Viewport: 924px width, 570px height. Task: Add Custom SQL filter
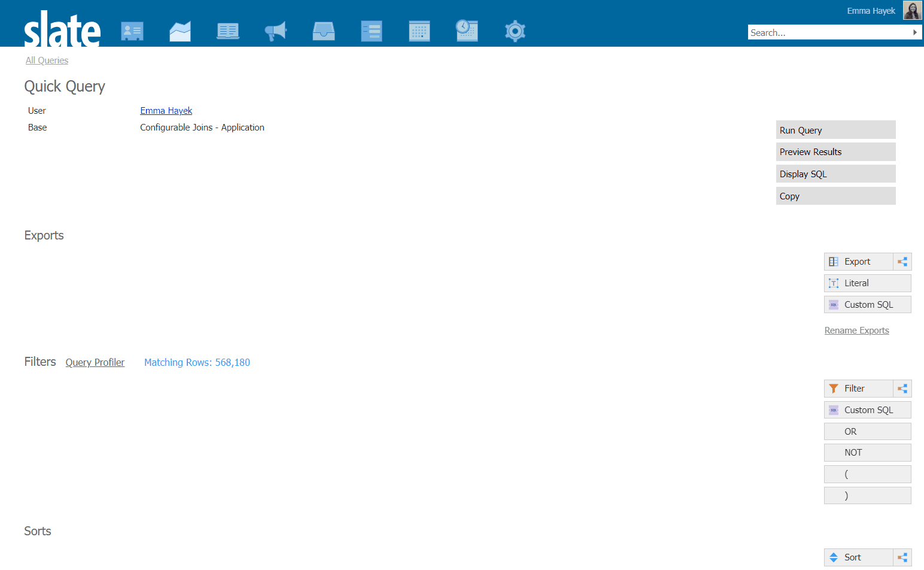[868, 410]
